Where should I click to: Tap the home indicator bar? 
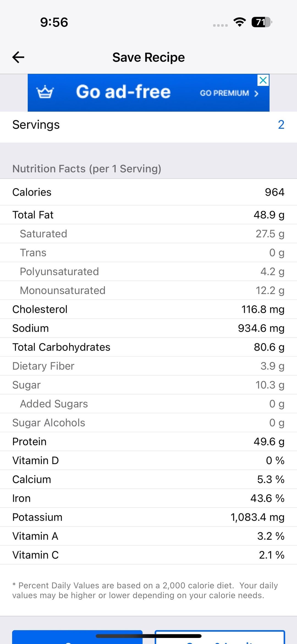tap(148, 636)
